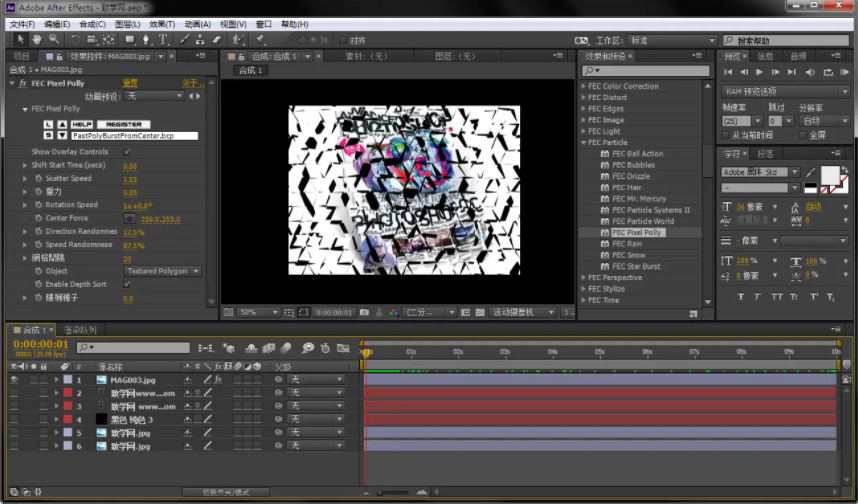Image resolution: width=858 pixels, height=504 pixels.
Task: Select the Pen tool
Action: tap(146, 39)
